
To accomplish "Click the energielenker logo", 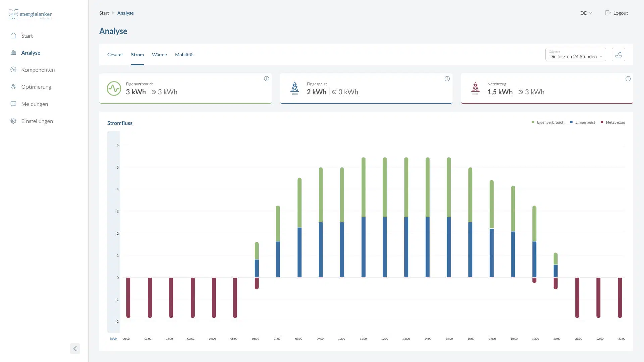I will point(30,14).
